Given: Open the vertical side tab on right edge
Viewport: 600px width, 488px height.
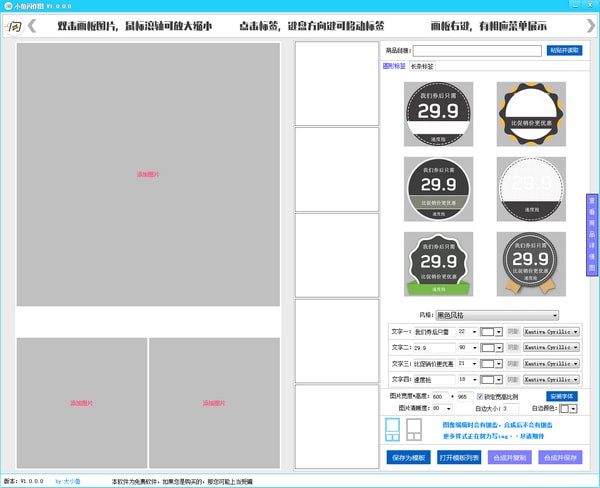Looking at the screenshot, I should (x=592, y=233).
